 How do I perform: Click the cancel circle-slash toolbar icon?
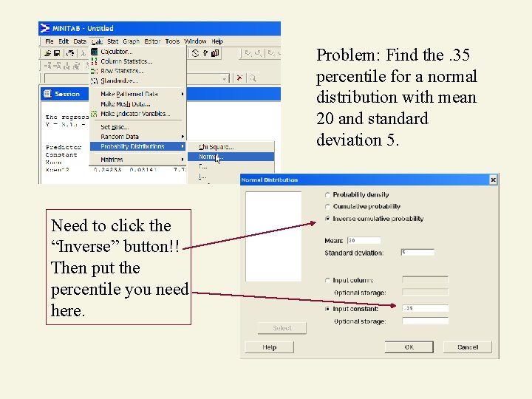(x=195, y=53)
